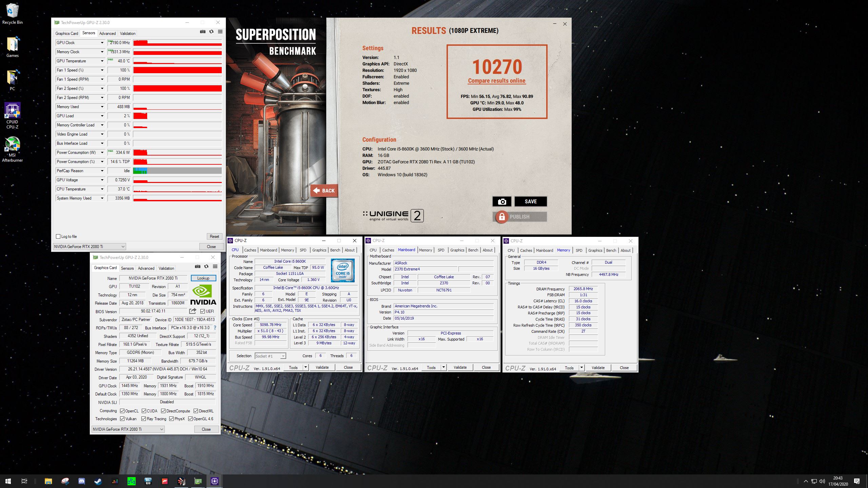Switch to Advanced tab in GPU-Z Sensors window

[107, 33]
